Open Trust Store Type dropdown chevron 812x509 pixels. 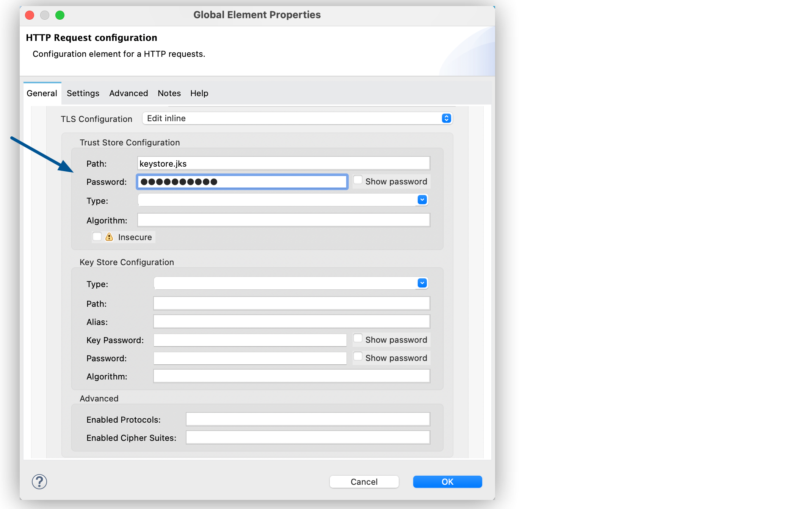[x=421, y=200]
